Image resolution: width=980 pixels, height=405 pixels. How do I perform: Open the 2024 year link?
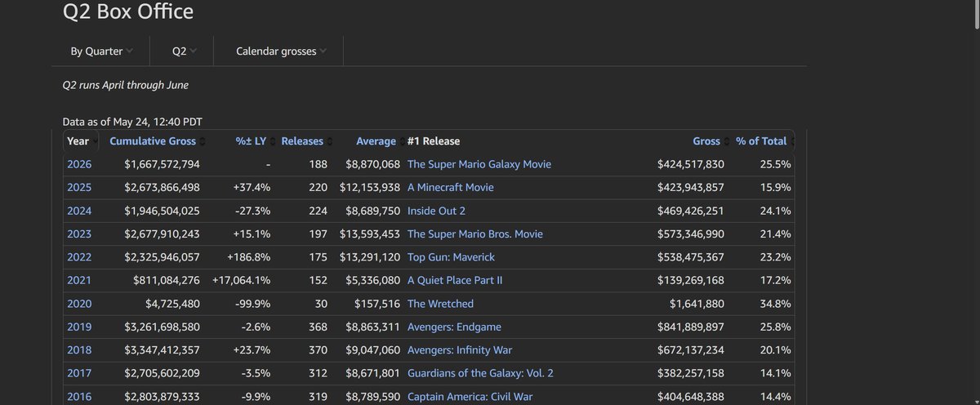click(x=79, y=211)
